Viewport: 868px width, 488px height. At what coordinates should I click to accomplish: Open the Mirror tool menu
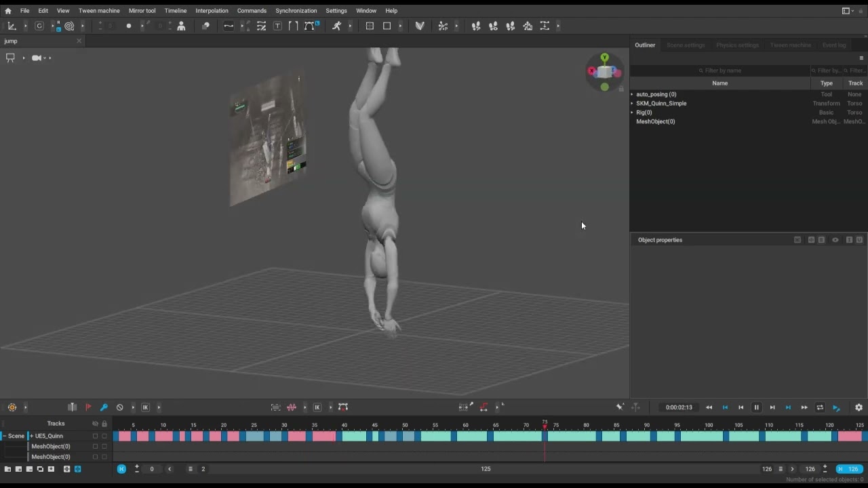coord(142,11)
